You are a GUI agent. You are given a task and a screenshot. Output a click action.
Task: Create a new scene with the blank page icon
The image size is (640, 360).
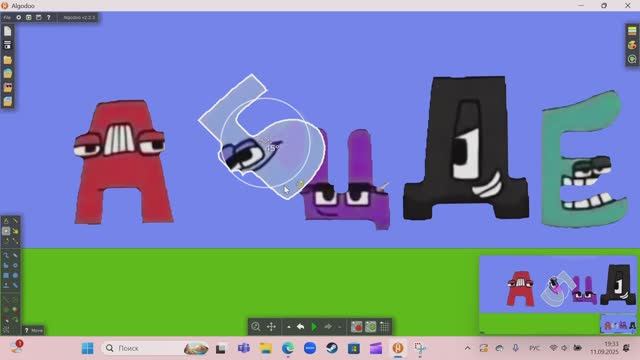pyautogui.click(x=7, y=31)
